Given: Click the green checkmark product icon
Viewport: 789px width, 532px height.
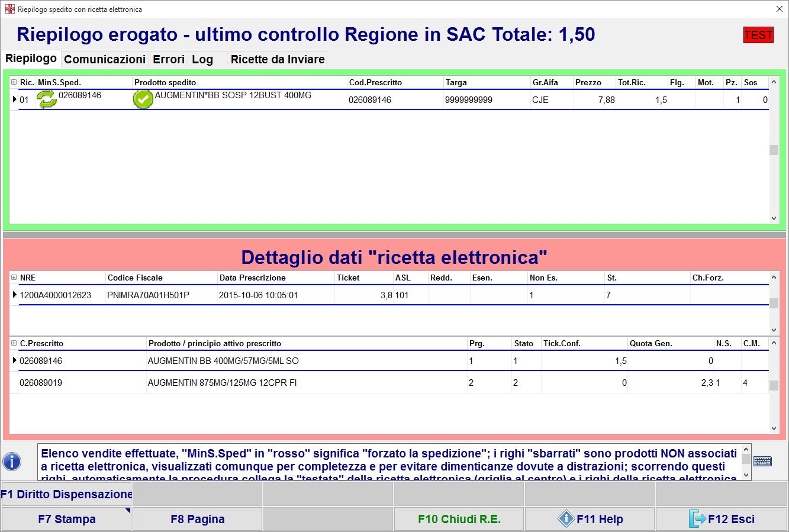Looking at the screenshot, I should point(143,99).
